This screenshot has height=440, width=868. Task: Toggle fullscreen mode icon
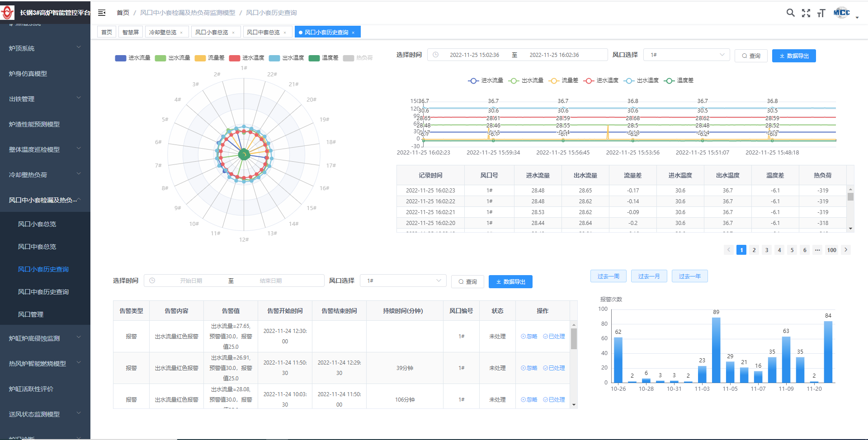point(806,13)
